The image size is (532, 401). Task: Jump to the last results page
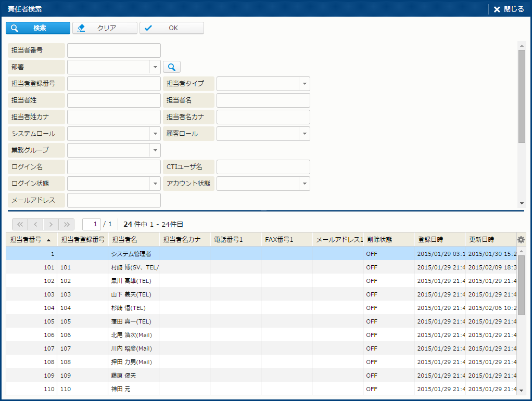pos(67,224)
